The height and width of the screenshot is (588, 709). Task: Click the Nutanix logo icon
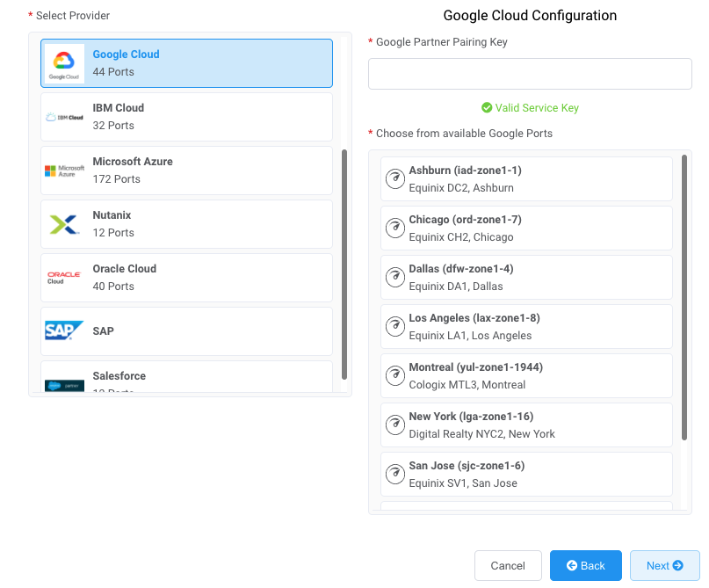click(64, 224)
